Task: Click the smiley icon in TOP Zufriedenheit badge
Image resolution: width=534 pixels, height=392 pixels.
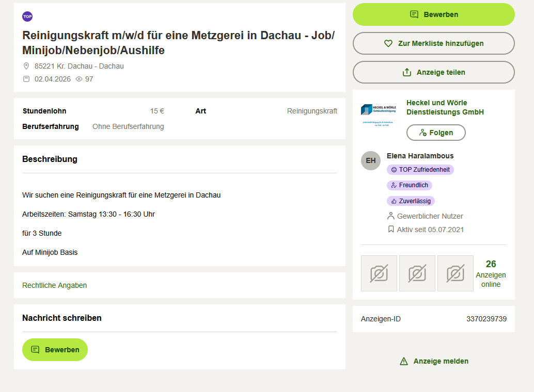Action: 394,170
